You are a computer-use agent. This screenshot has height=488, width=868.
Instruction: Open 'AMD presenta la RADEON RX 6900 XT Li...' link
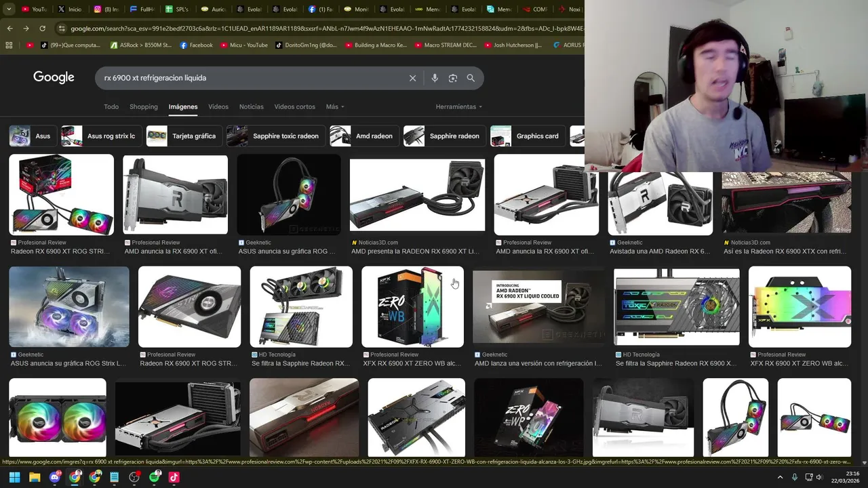click(x=415, y=251)
